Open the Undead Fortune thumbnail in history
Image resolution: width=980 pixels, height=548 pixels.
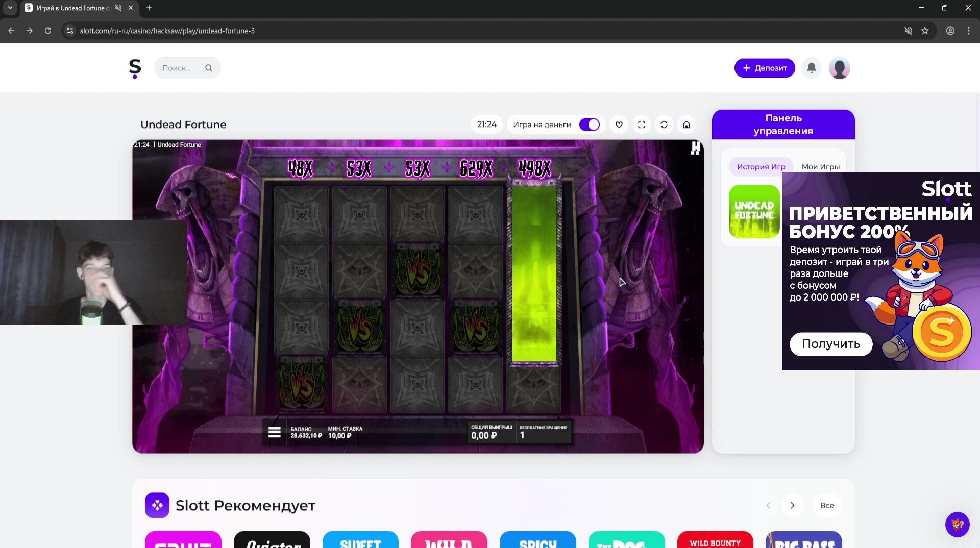754,212
